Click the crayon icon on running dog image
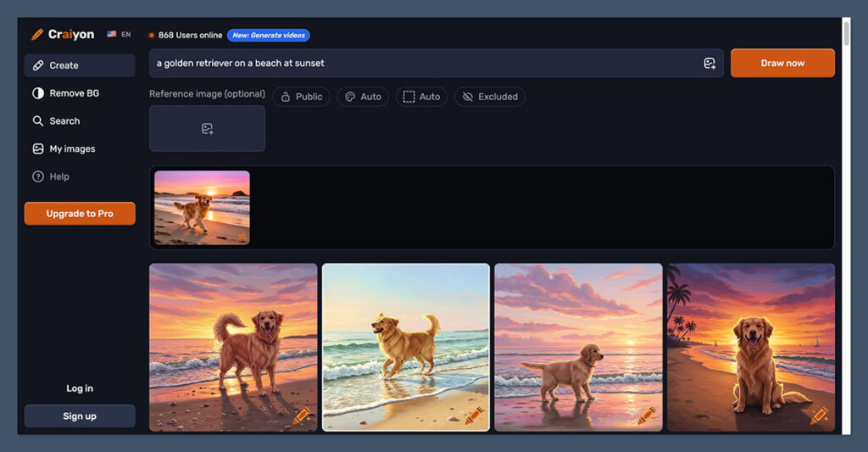This screenshot has width=868, height=452. (475, 416)
